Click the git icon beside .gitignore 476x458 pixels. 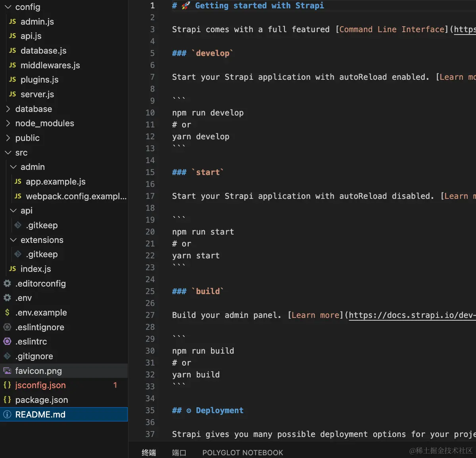(7, 356)
